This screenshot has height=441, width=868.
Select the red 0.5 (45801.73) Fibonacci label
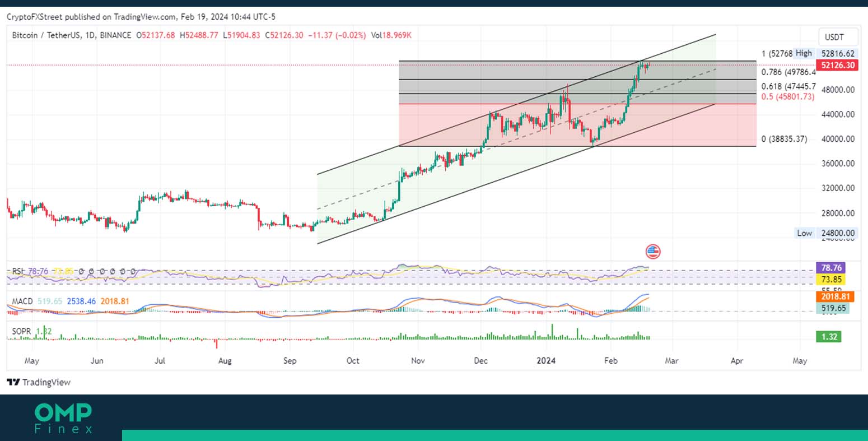tap(787, 96)
